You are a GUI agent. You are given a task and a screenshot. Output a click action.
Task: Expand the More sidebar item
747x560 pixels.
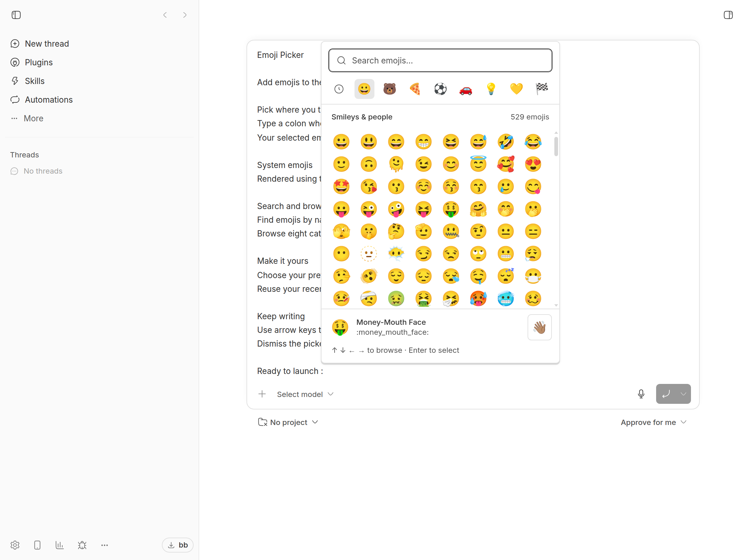[27, 119]
